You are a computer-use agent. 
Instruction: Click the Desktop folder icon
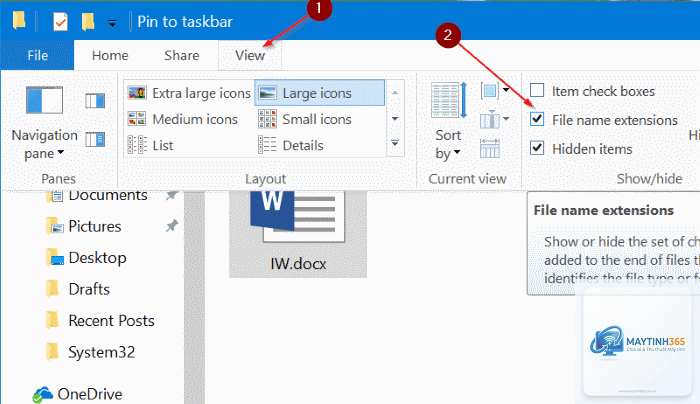[55, 258]
